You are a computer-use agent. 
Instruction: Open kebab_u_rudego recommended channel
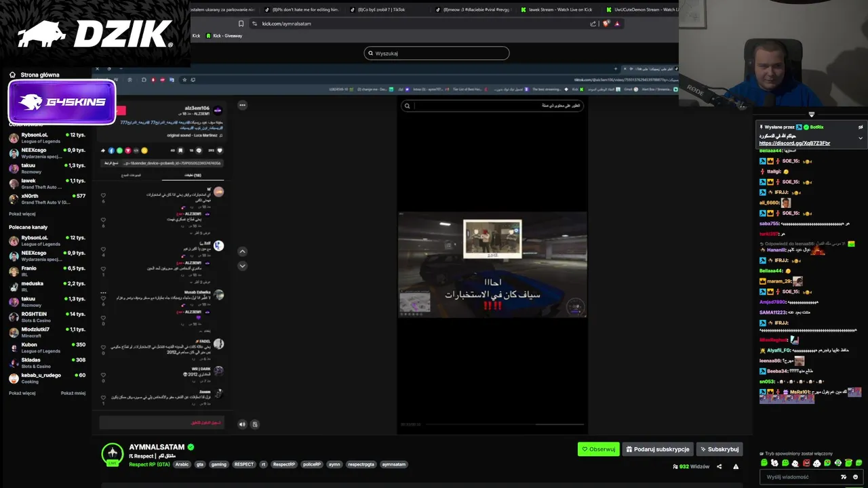tap(47, 378)
